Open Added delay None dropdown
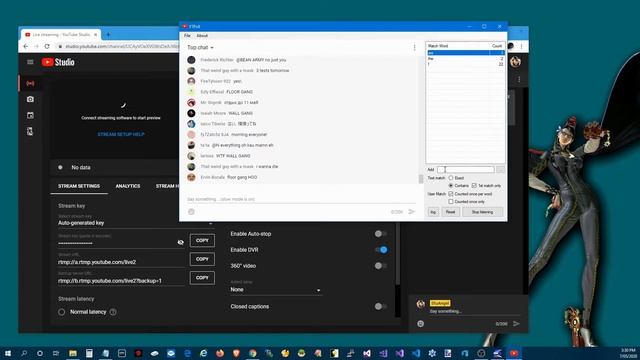This screenshot has width=640, height=360. click(276, 289)
